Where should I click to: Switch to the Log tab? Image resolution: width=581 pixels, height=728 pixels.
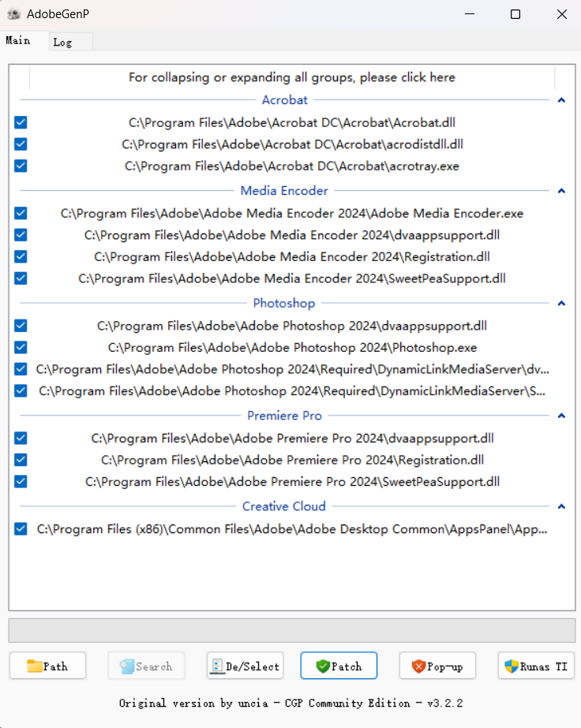63,43
